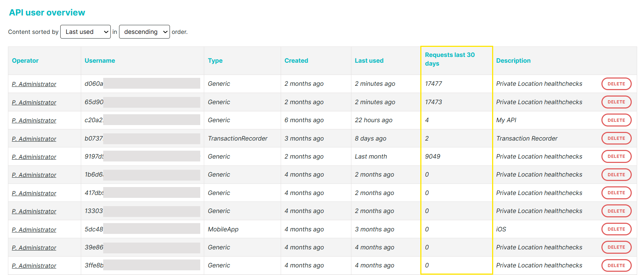Delete the 9197d API user
The height and width of the screenshot is (275, 644).
coord(616,156)
